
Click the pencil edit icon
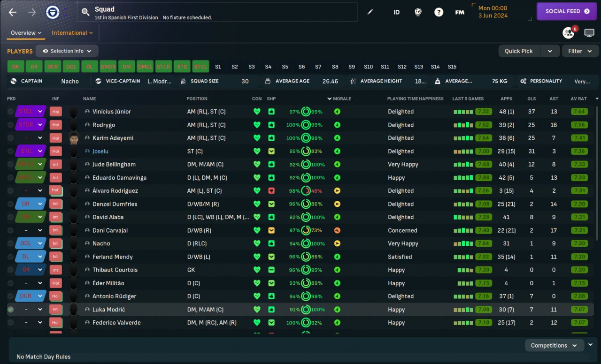[370, 12]
